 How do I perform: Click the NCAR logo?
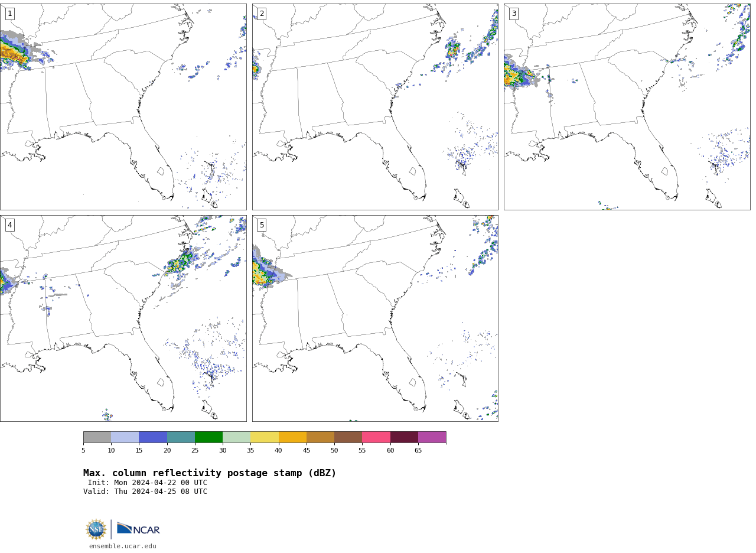click(x=138, y=529)
